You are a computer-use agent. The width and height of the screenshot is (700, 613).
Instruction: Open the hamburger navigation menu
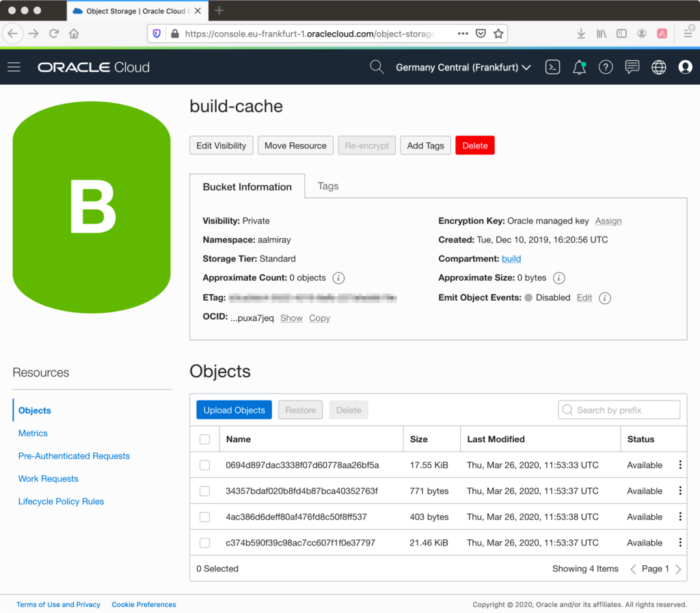point(14,67)
